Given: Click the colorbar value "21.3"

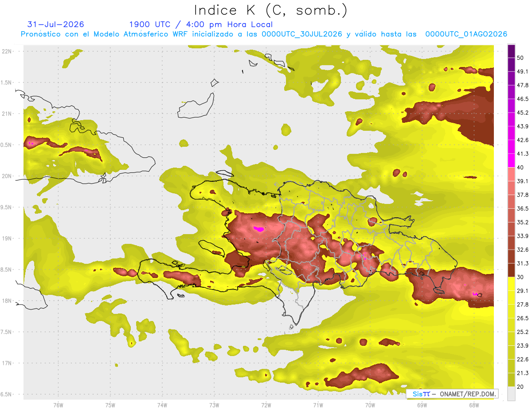Looking at the screenshot, I should pyautogui.click(x=522, y=373).
